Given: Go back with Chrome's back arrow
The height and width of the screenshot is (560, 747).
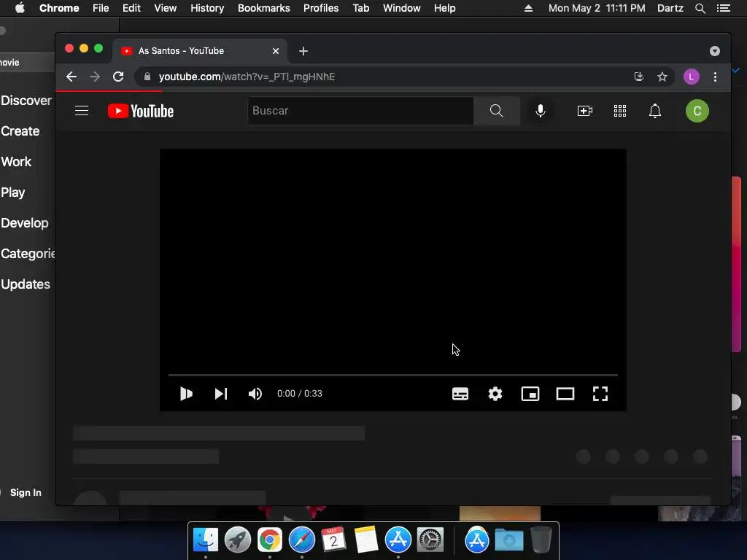Looking at the screenshot, I should coord(71,77).
